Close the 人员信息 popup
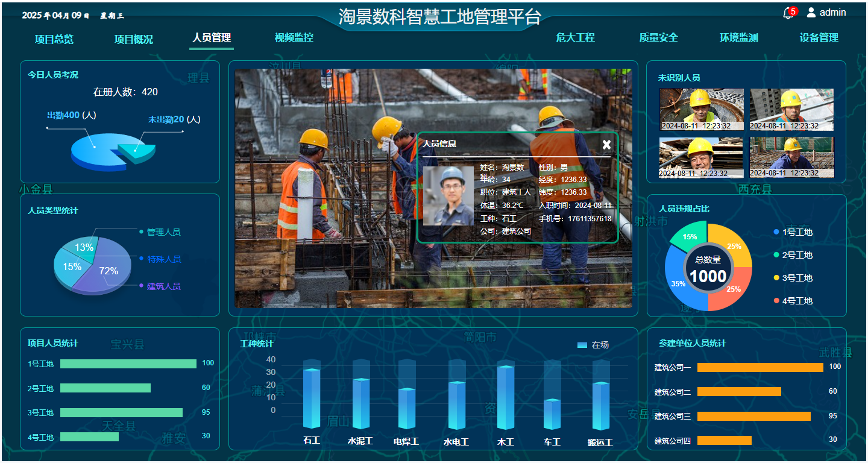The height and width of the screenshot is (463, 868). click(x=606, y=145)
